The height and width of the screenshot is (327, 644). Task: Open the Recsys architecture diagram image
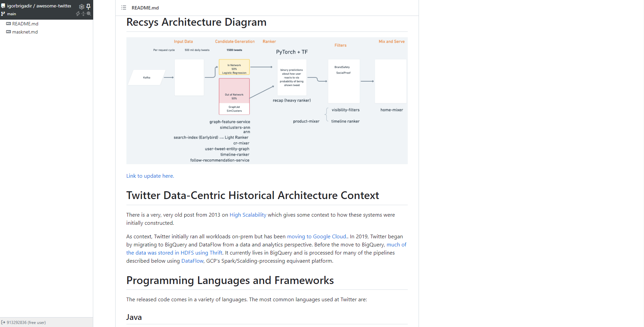267,101
